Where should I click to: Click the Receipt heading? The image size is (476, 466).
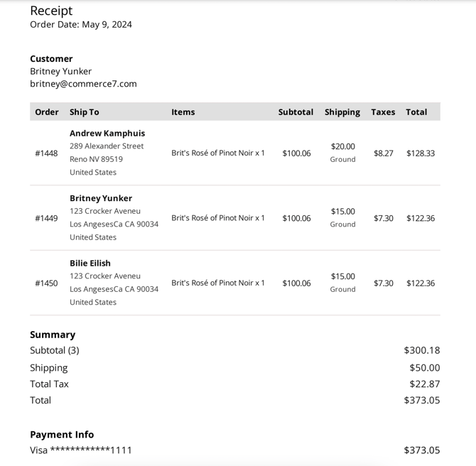point(51,11)
